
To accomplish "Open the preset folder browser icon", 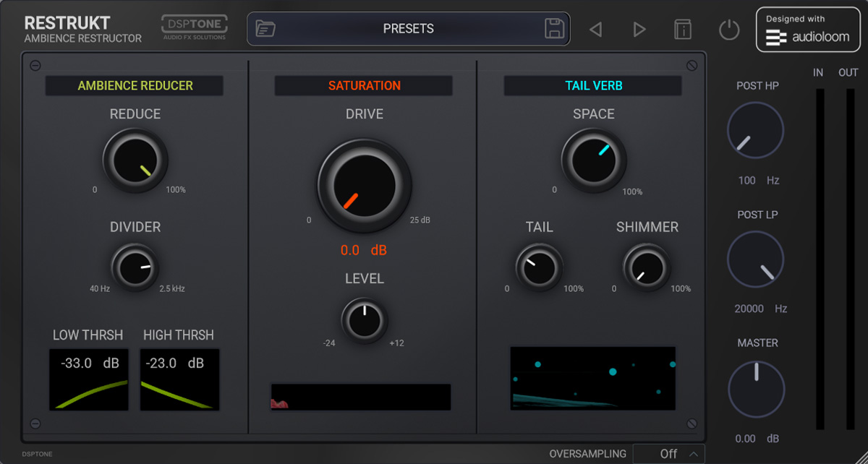I will coord(265,29).
